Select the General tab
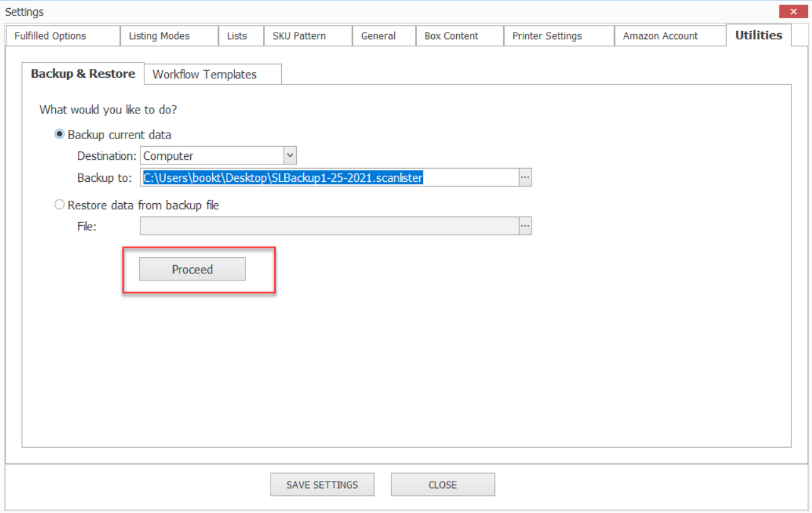812x513 pixels. click(x=378, y=36)
